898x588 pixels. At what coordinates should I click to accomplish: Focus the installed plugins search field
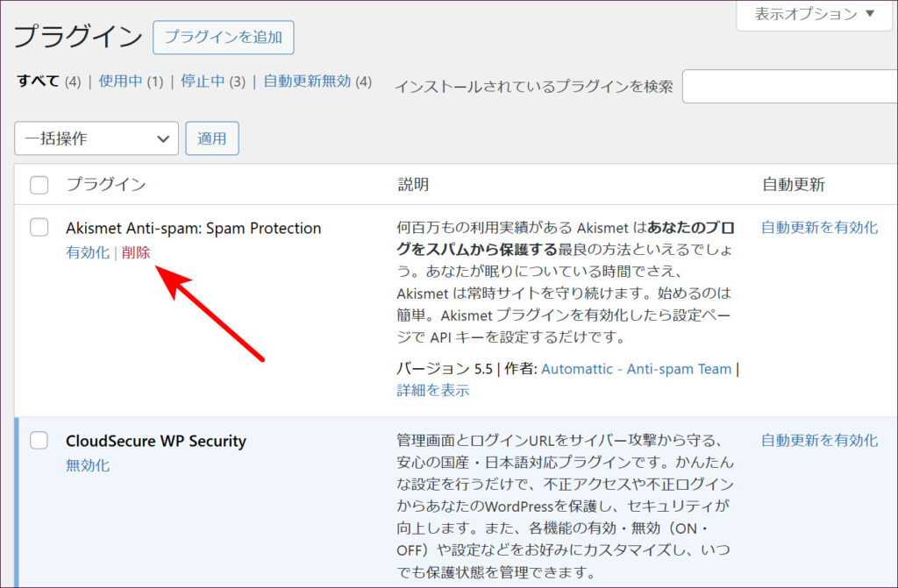click(x=789, y=86)
